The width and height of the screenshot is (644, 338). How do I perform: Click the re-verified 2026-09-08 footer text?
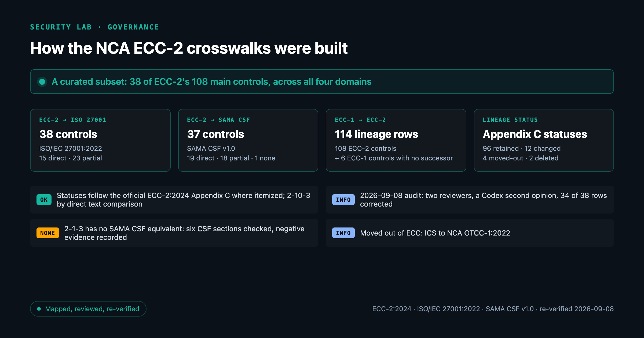click(x=577, y=309)
